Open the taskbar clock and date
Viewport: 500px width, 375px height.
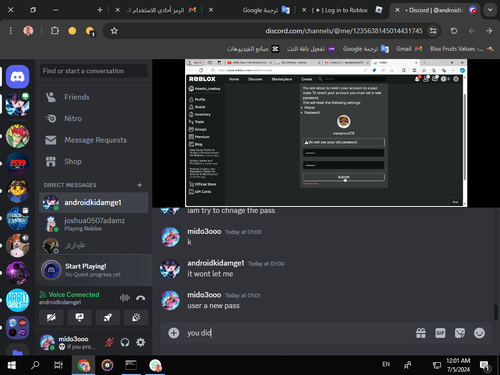pos(458,365)
